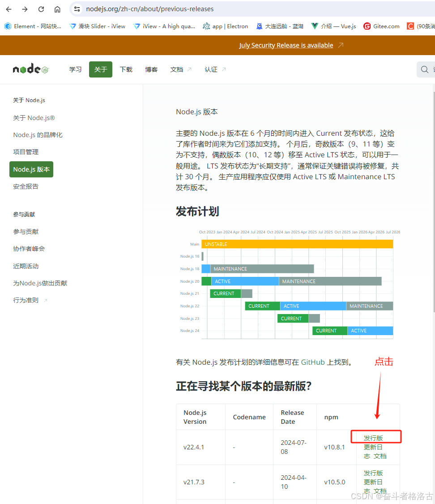
Task: Click Node.js 18 MAINTENANCE bar
Action: point(262,269)
